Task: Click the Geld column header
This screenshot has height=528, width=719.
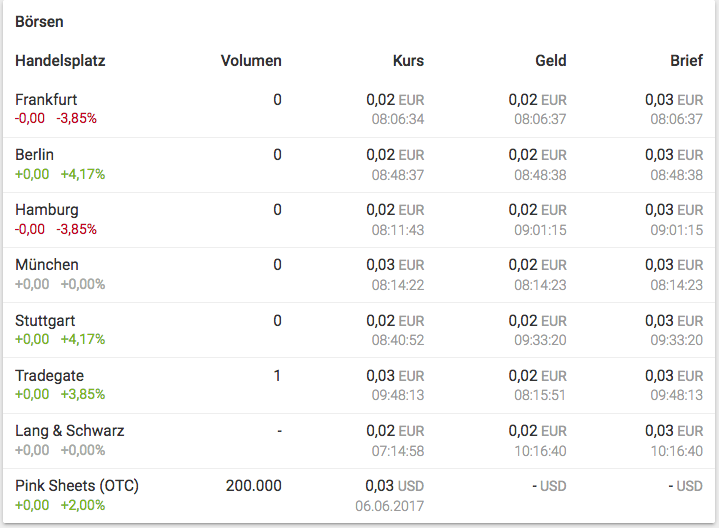Action: coord(551,61)
